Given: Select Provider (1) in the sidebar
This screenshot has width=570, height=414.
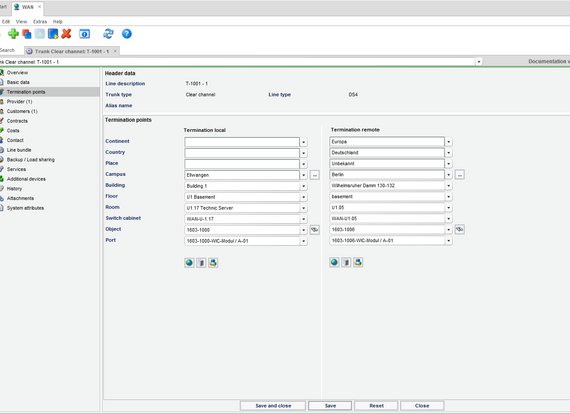Looking at the screenshot, I should click(19, 101).
